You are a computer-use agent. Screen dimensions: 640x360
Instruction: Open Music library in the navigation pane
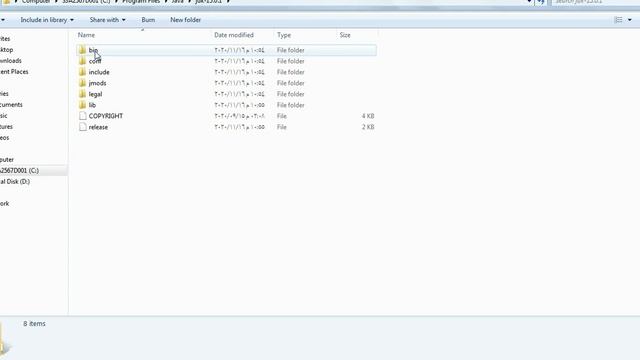tap(4, 116)
